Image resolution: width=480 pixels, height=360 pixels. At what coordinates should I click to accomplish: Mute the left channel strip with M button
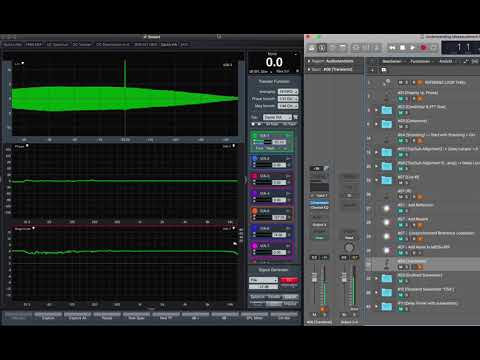coord(314,315)
